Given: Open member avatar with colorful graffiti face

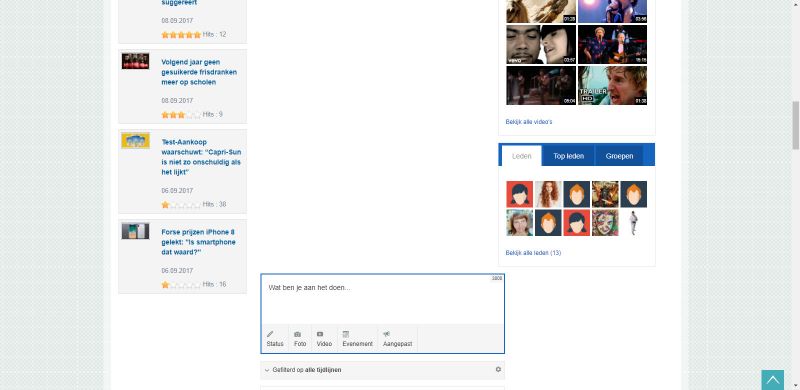Looking at the screenshot, I should point(605,223).
